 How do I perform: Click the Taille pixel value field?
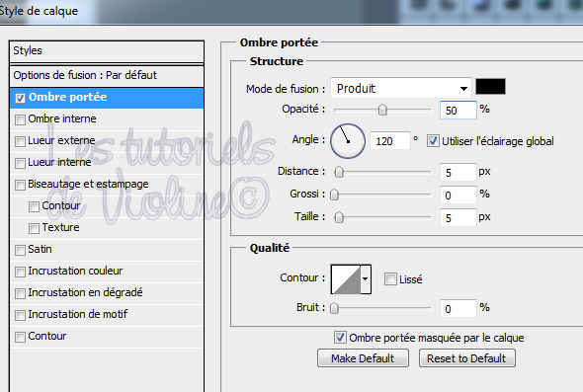click(x=458, y=217)
